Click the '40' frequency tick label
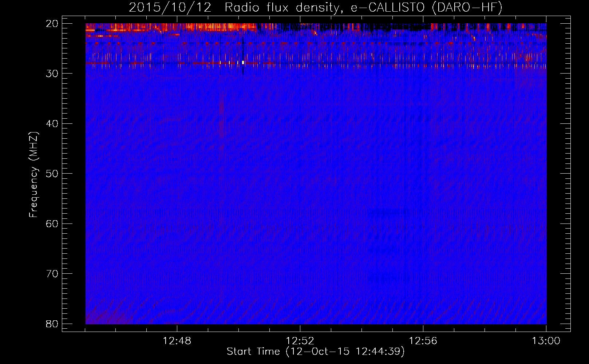Image resolution: width=589 pixels, height=364 pixels. click(x=52, y=124)
